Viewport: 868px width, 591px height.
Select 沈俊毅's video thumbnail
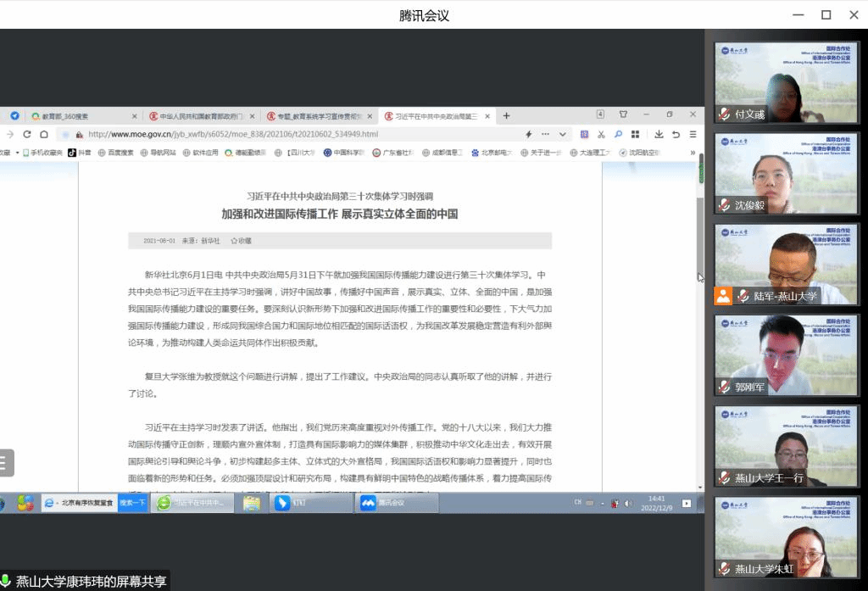click(x=786, y=173)
